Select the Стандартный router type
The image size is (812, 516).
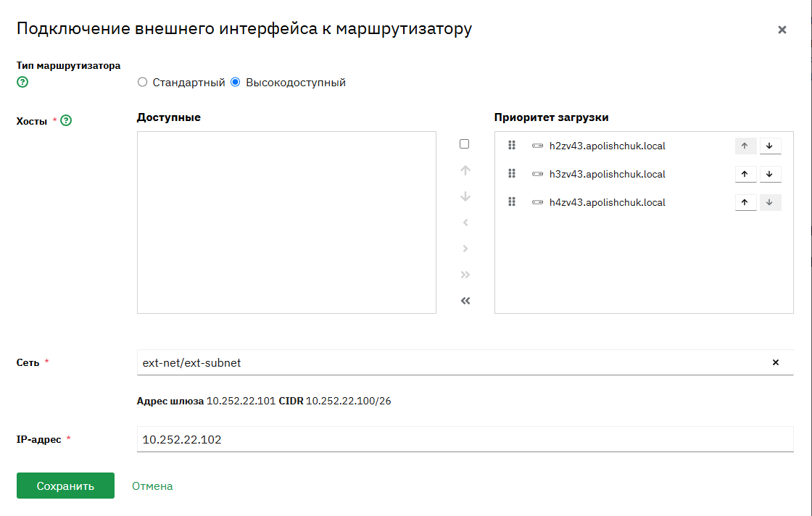(x=142, y=83)
